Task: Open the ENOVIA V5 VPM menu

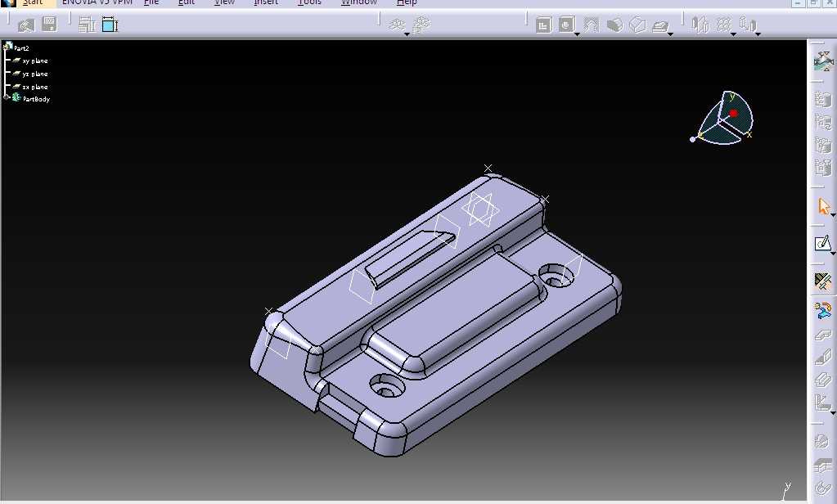Action: (x=97, y=2)
